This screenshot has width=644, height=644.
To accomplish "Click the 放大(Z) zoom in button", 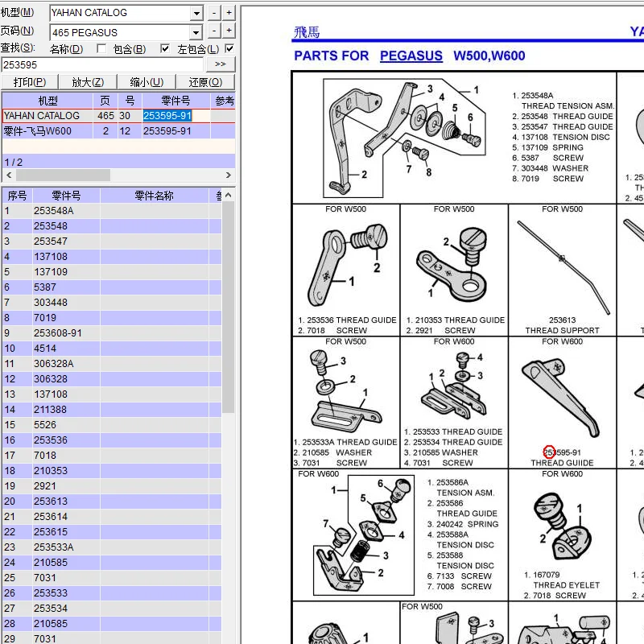I will pyautogui.click(x=88, y=82).
